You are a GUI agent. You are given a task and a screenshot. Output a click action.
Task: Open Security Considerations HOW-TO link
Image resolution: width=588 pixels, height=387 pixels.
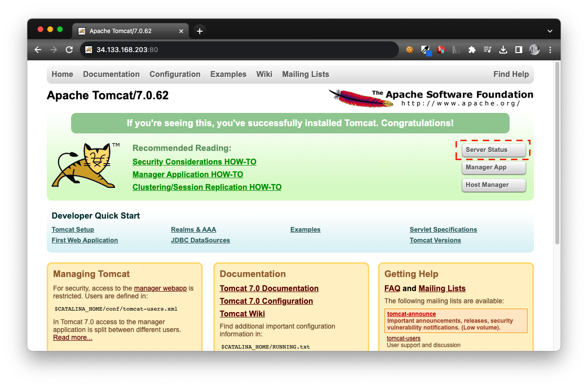coord(194,162)
